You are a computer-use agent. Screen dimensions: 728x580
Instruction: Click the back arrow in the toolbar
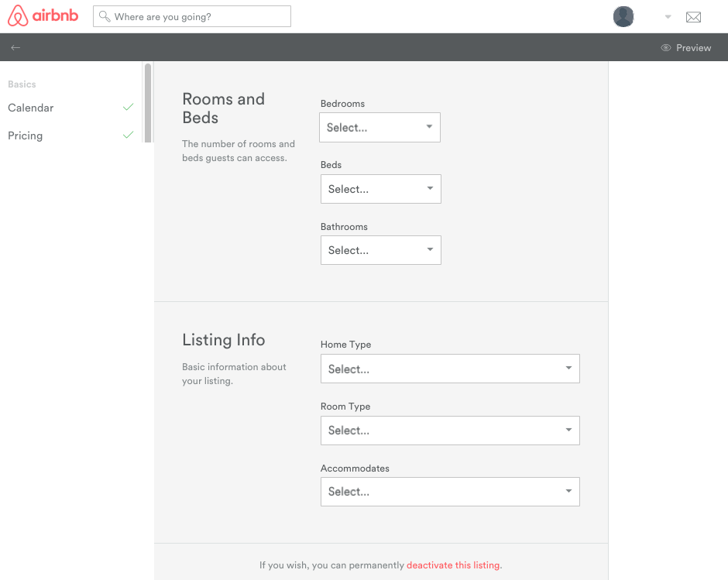15,47
